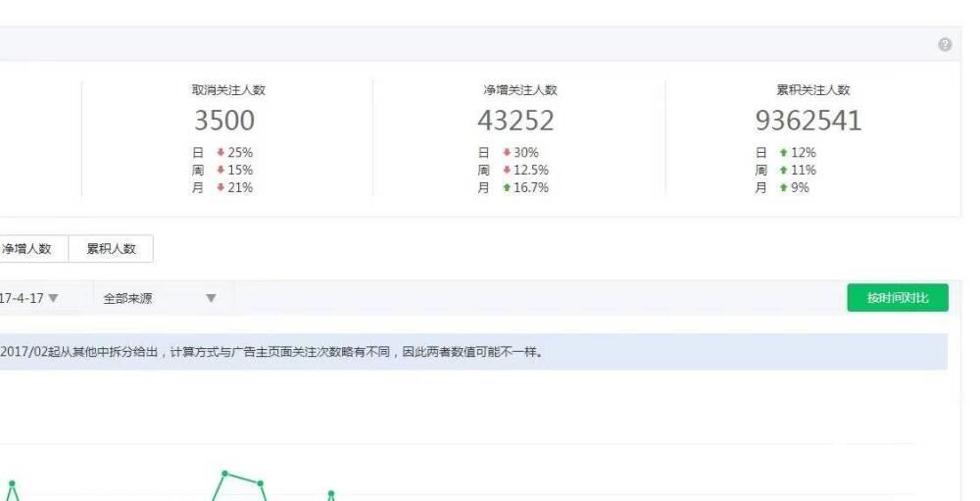Click the red weekly 15% unfollow arrow
The height and width of the screenshot is (501, 980).
[220, 171]
